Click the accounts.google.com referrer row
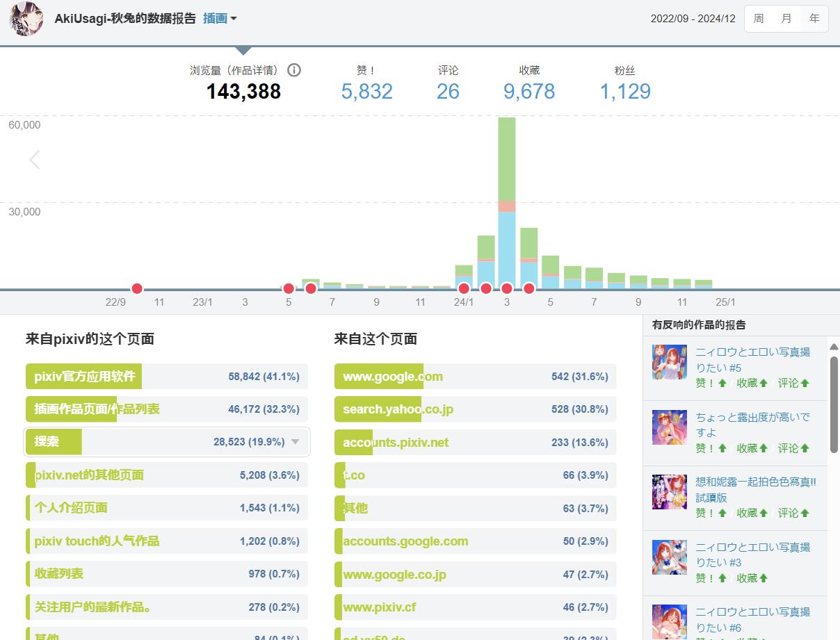Screen dimensions: 840x640 point(476,541)
